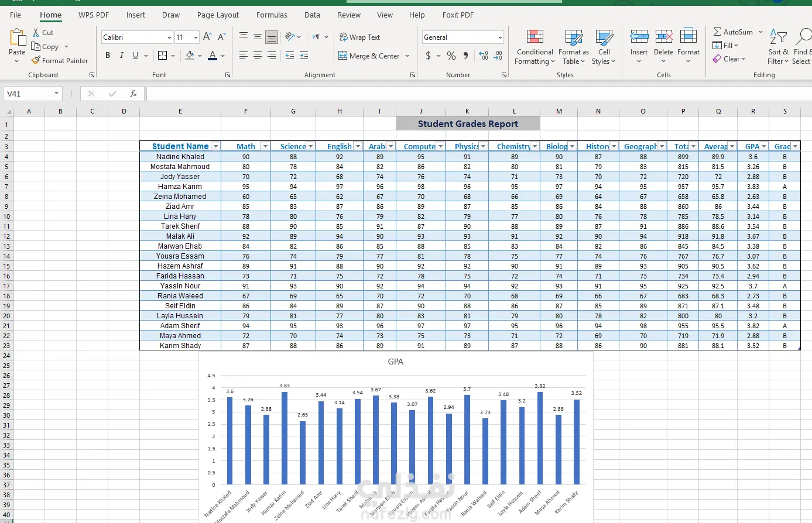
Task: Open Conditional Formatting
Action: (535, 47)
